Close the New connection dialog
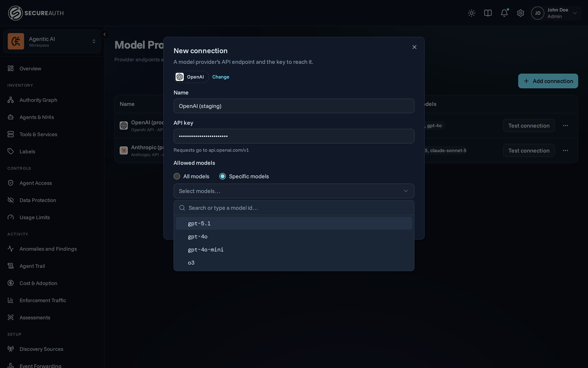The height and width of the screenshot is (368, 588). [x=414, y=47]
